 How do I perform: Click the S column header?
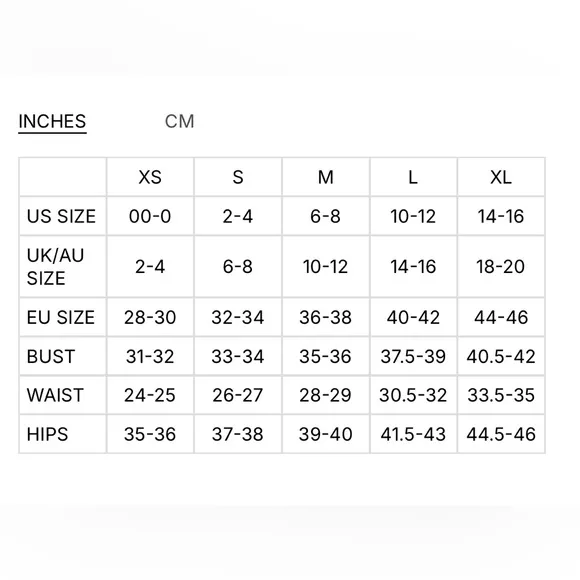[x=238, y=177]
